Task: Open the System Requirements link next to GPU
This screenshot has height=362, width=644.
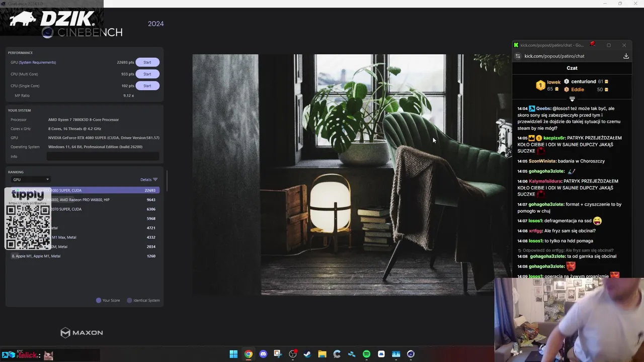Action: 37,62
